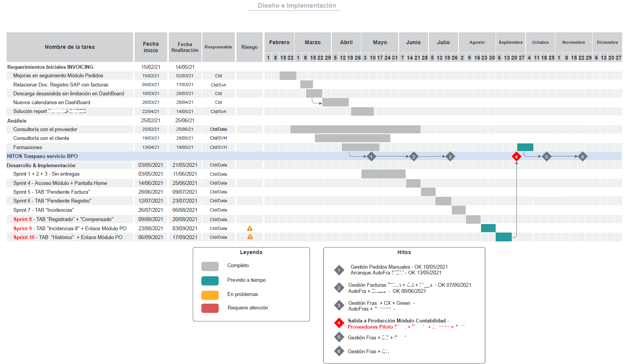The height and width of the screenshot is (364, 636).
Task: Click red diamond 4 in Hitos legend
Action: pyautogui.click(x=339, y=323)
